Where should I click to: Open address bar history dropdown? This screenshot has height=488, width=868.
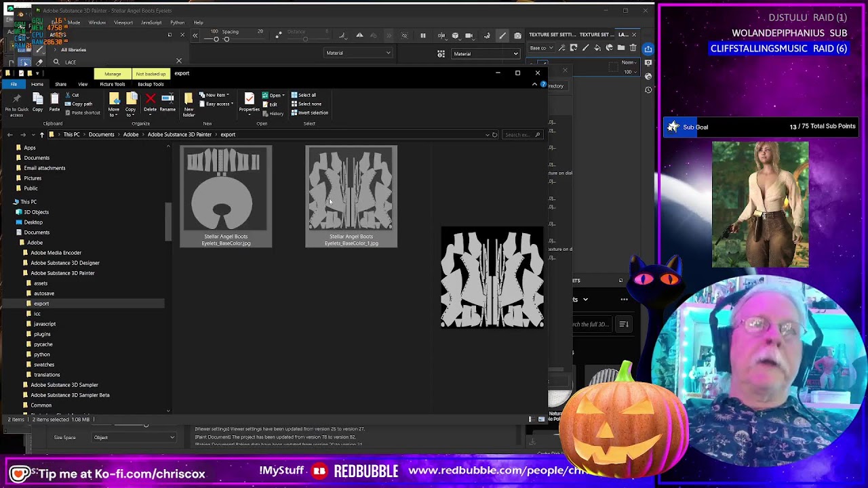487,134
